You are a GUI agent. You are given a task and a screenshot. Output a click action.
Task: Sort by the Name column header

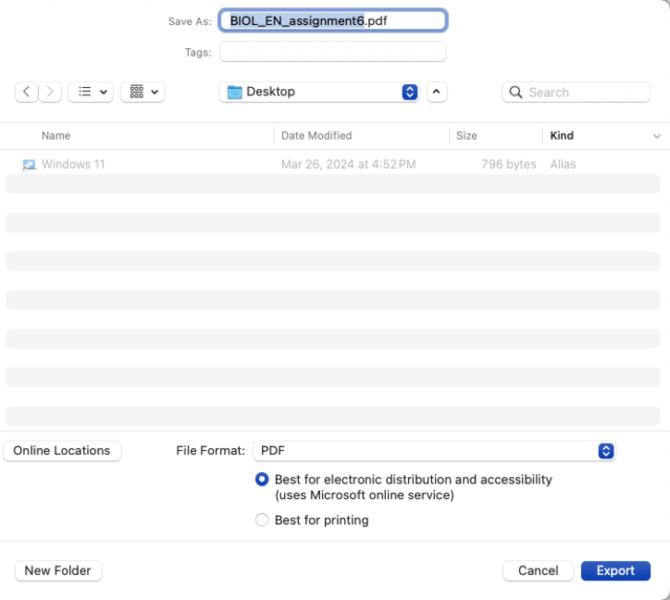[x=56, y=135]
